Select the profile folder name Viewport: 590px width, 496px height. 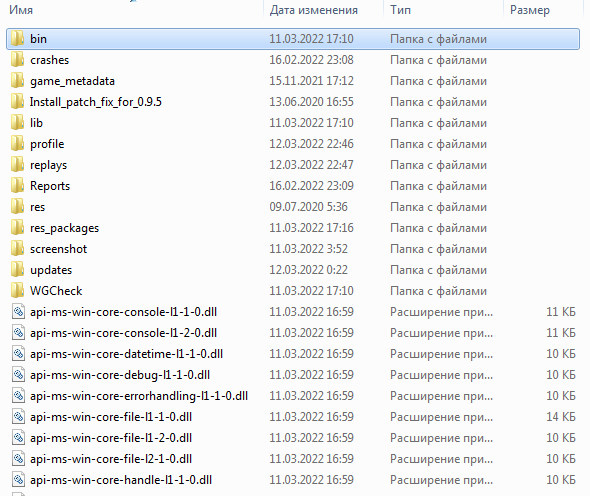click(x=47, y=144)
